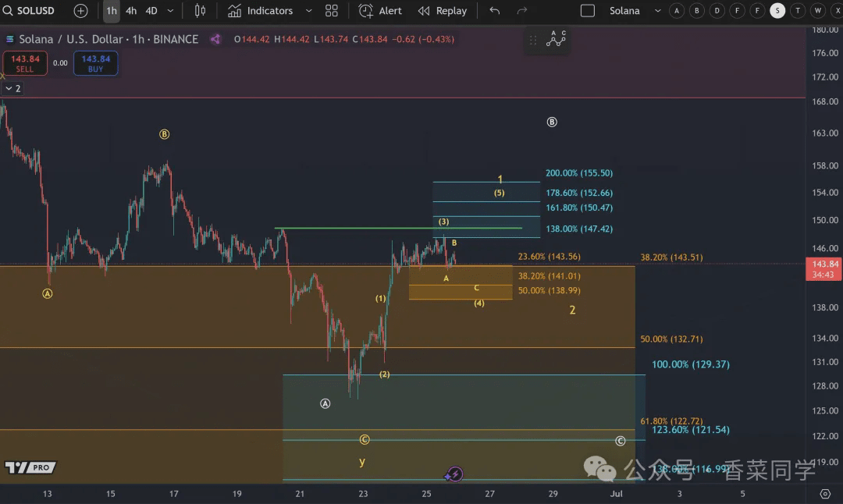This screenshot has width=843, height=504.
Task: Click the 50.00% (138.99) retracement label
Action: coord(549,291)
